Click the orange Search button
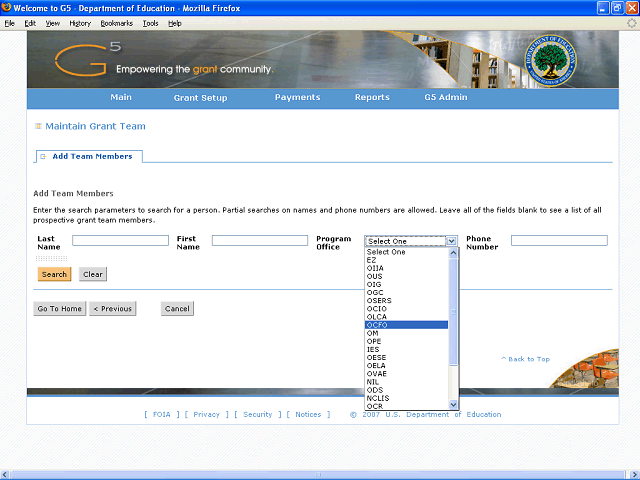Screen dimensions: 640x480 (x=54, y=274)
